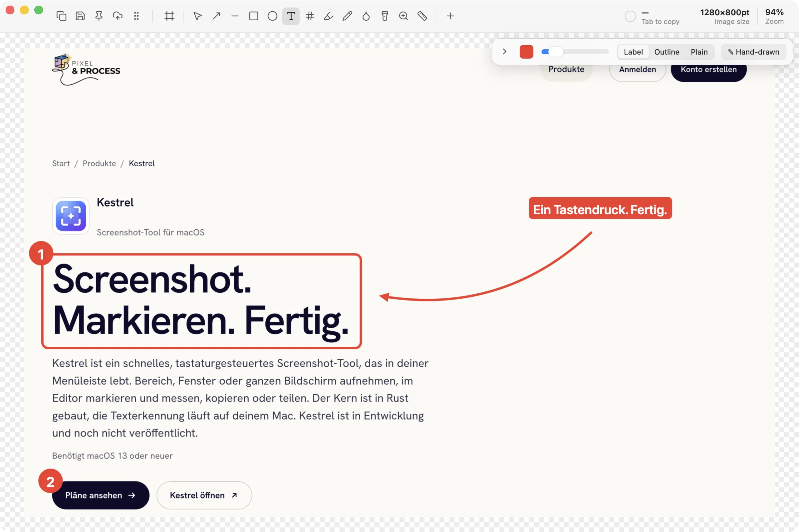The width and height of the screenshot is (799, 532).
Task: Select the blur droplet tool
Action: [x=366, y=16]
